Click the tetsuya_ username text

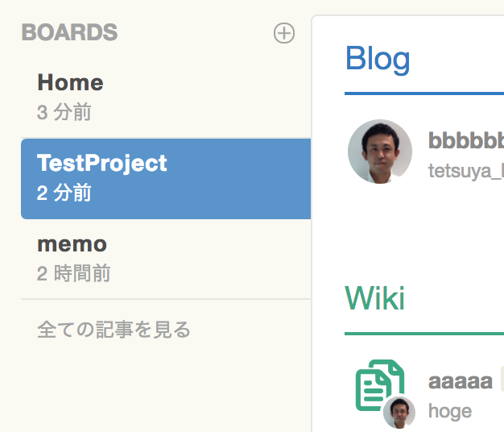(x=466, y=171)
